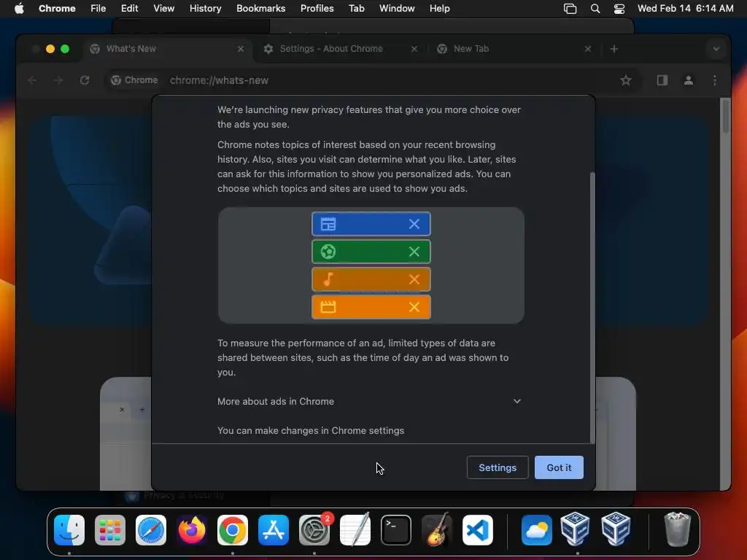The height and width of the screenshot is (560, 747).
Task: Remove the movie clapperboard topic chip
Action: point(414,307)
